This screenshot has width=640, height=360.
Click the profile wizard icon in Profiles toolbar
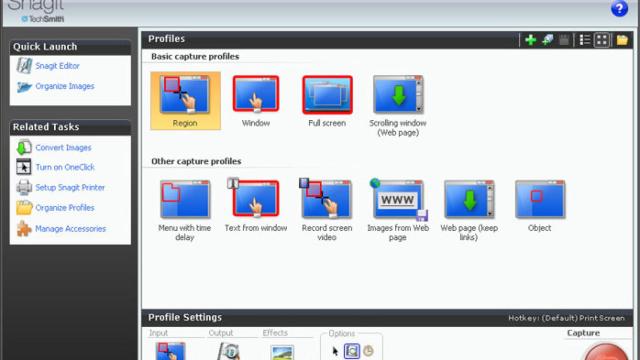coord(547,40)
